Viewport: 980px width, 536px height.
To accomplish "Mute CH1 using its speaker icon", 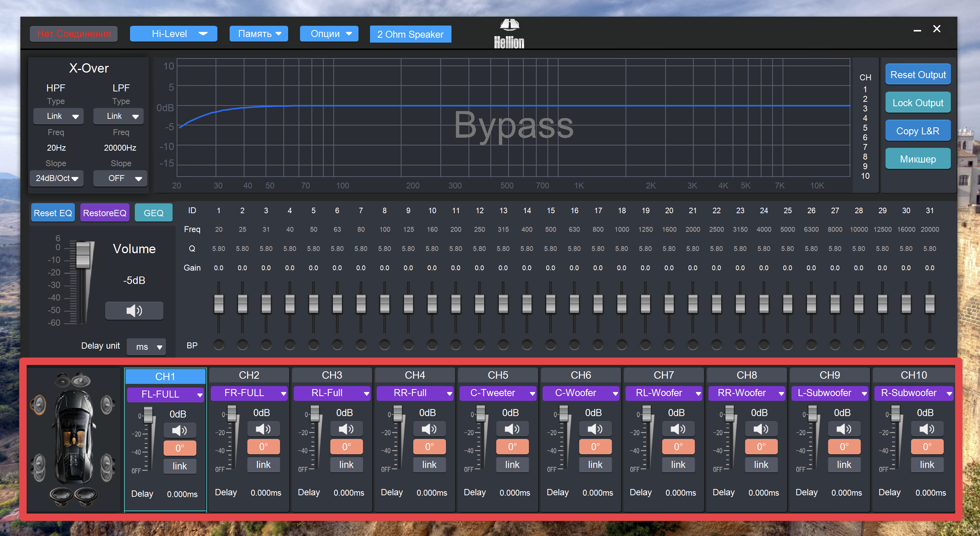I will tap(180, 431).
